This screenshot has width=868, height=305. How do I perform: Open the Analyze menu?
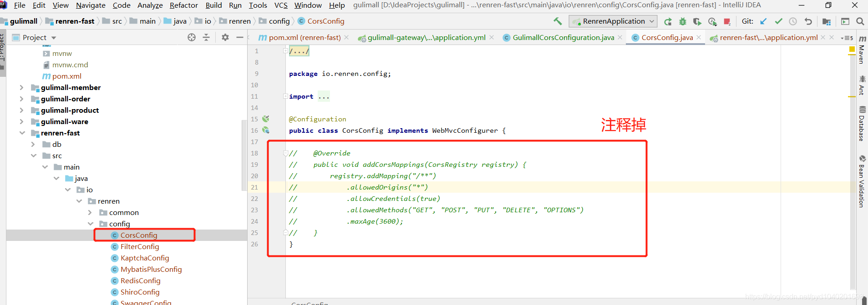(150, 5)
